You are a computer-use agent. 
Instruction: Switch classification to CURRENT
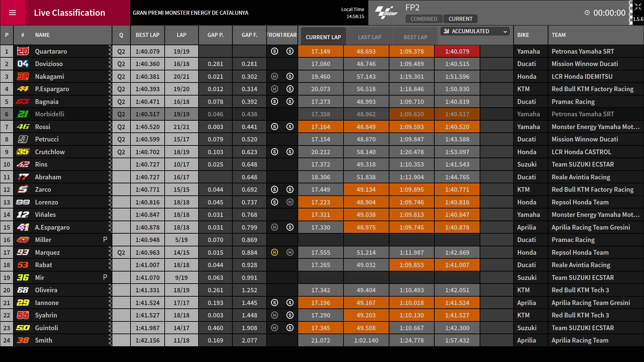(x=461, y=19)
